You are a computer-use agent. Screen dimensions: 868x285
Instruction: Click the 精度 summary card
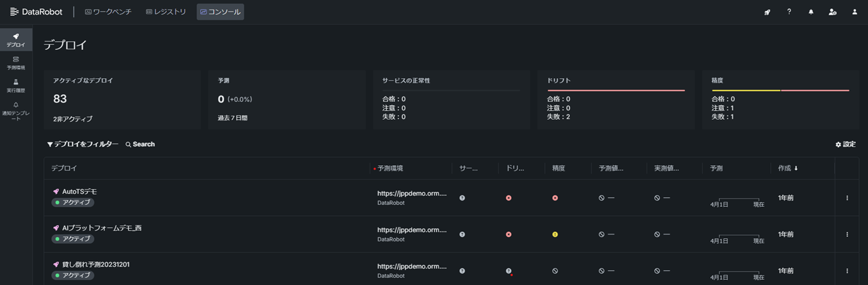(x=780, y=100)
